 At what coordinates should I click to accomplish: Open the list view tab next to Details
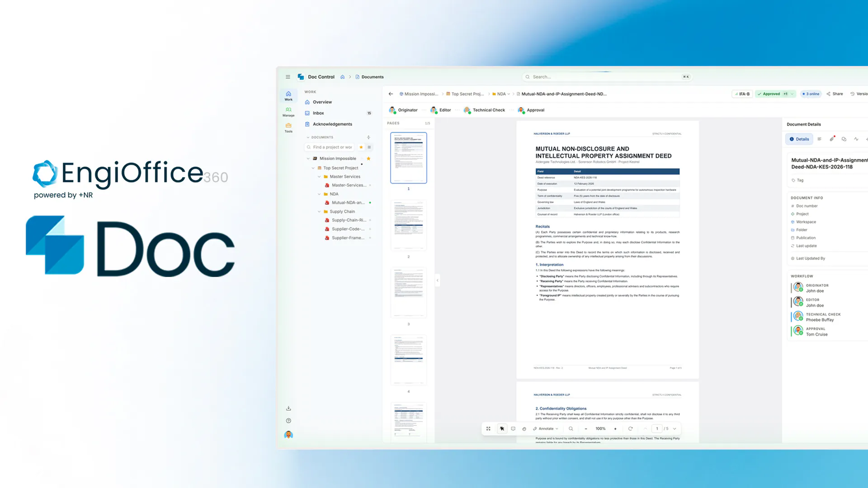click(819, 139)
